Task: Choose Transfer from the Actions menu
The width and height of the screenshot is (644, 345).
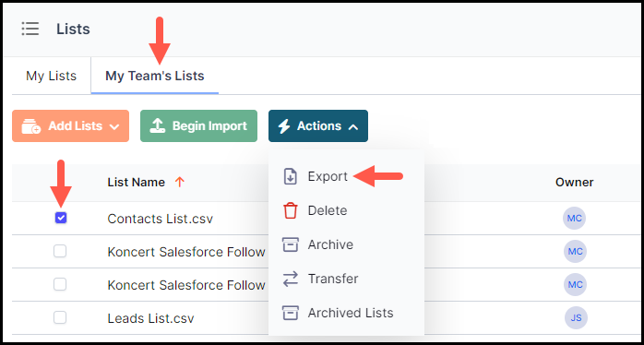Action: click(x=333, y=279)
